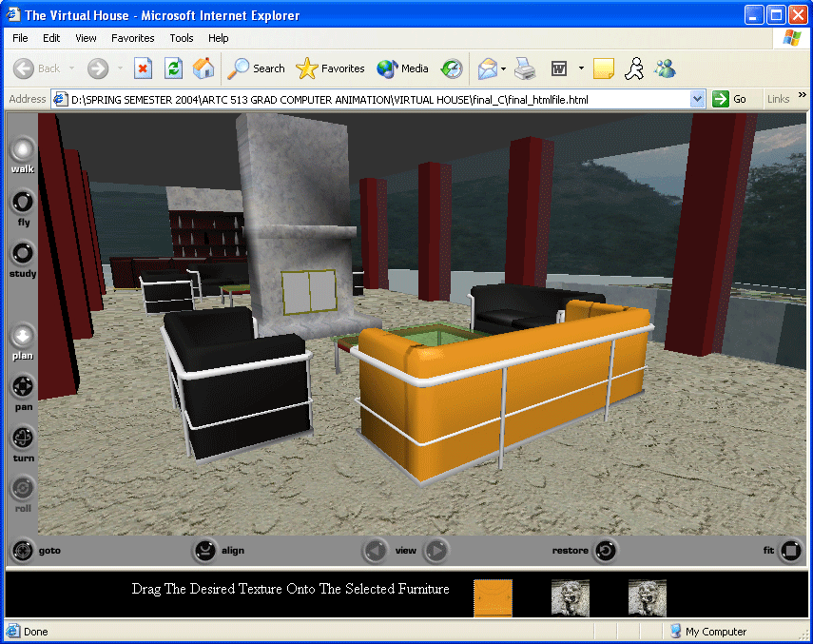Select the walk navigation mode
The height and width of the screenshot is (644, 813).
(x=22, y=149)
